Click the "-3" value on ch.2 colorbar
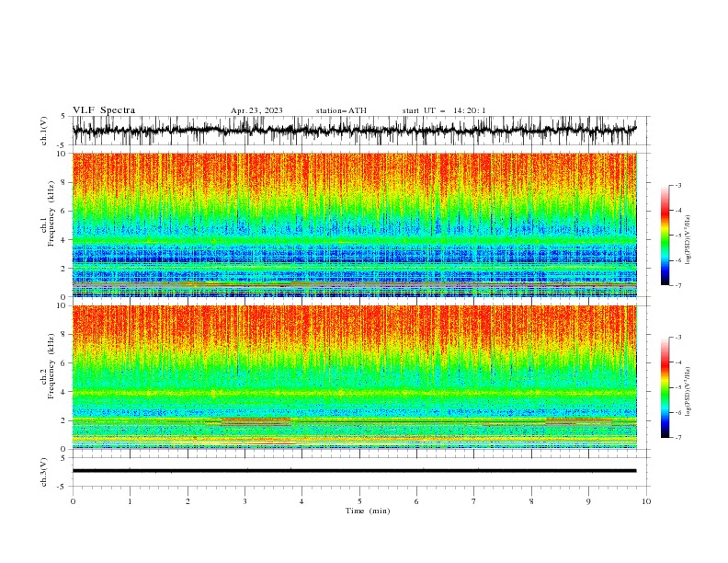Viewport: 728px width, 563px height. tap(677, 338)
